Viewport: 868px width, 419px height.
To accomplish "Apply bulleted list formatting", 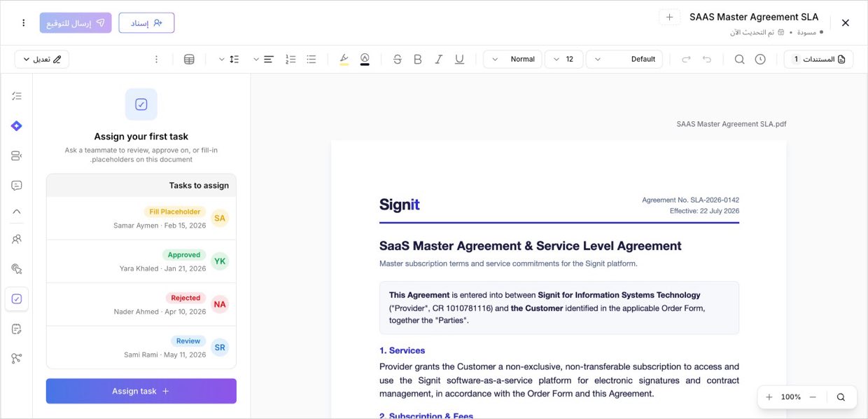I will (311, 60).
